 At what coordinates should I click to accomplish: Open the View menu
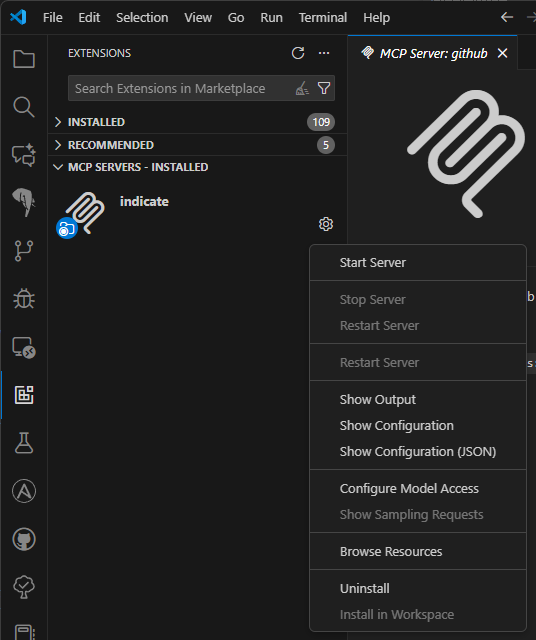point(198,18)
